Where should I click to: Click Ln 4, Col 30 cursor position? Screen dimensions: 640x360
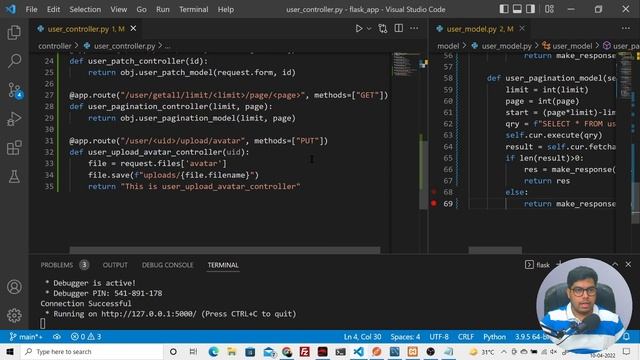coord(362,337)
